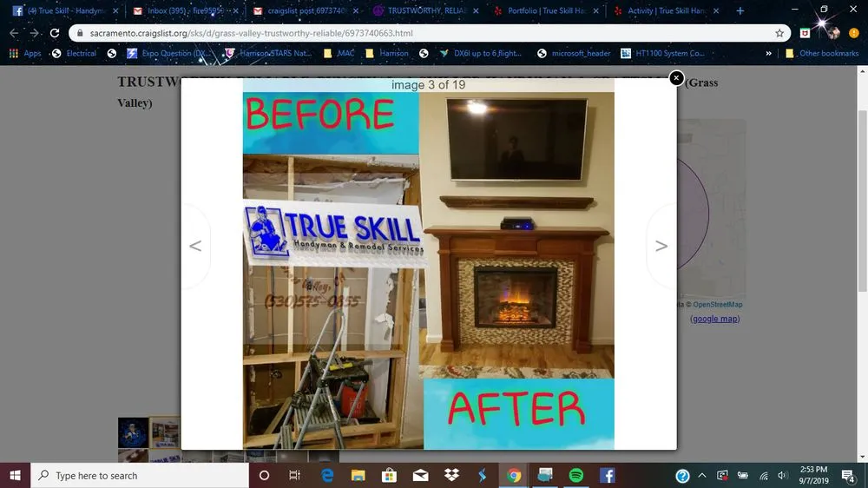868x488 pixels.
Task: Select the first listing thumbnail with logo
Action: 133,432
